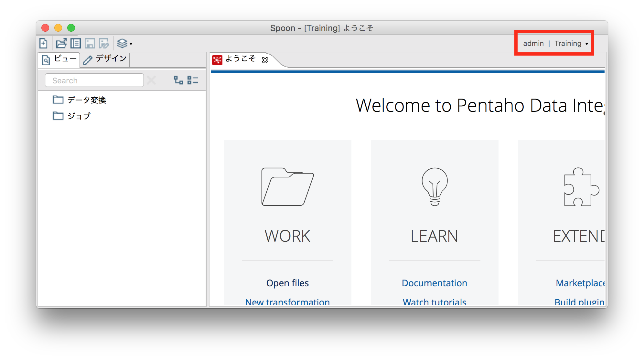Click the admin user label
The image size is (644, 360).
(x=533, y=43)
